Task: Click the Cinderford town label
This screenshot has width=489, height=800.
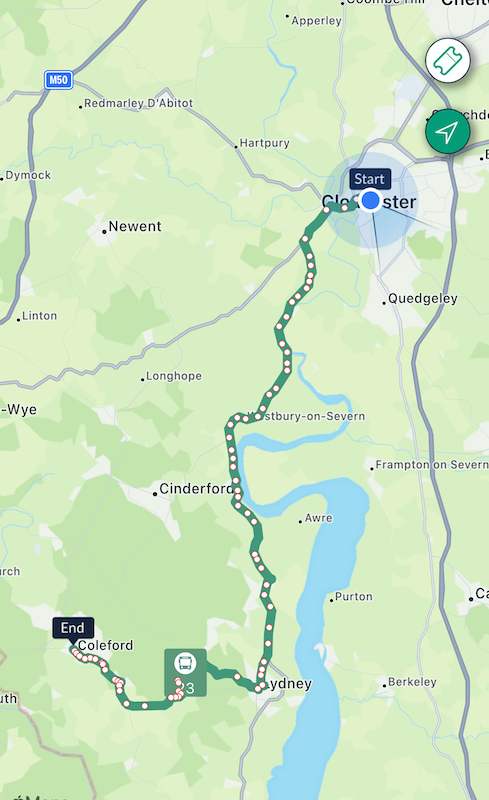Action: click(196, 489)
